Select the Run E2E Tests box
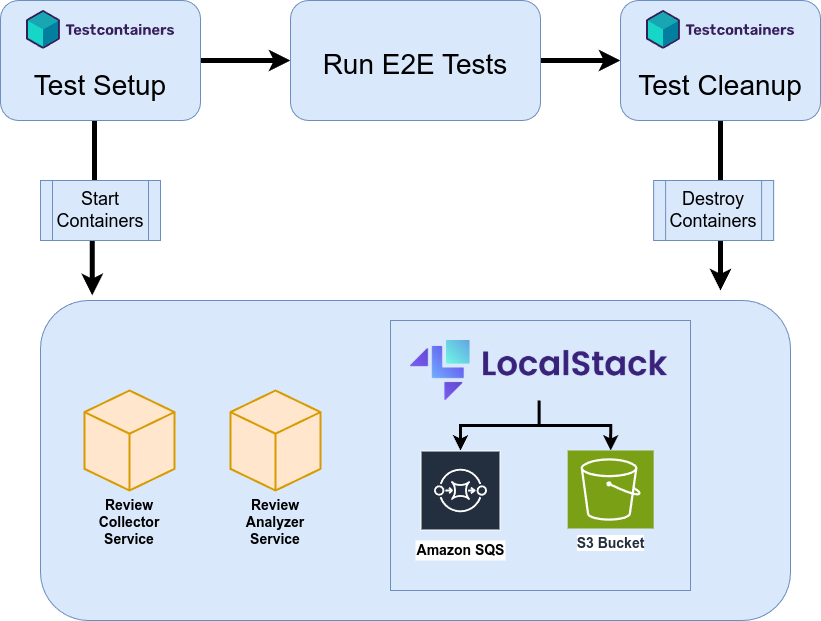This screenshot has height=621, width=821. click(415, 60)
